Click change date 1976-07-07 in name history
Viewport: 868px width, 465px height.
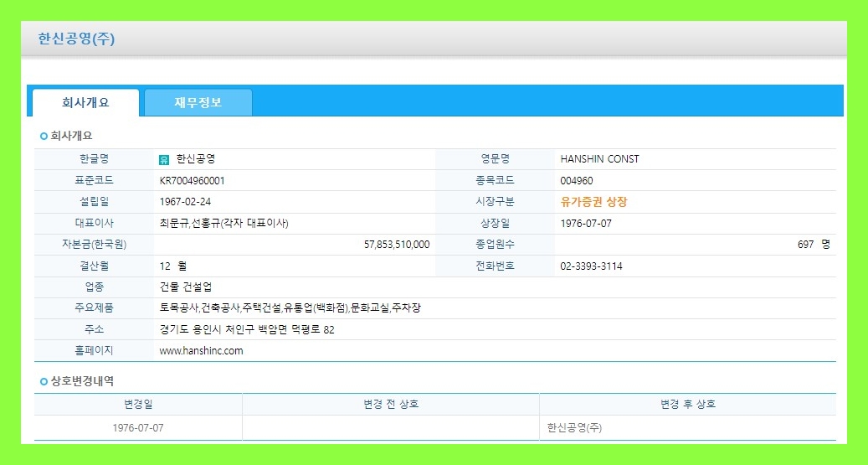[x=138, y=428]
